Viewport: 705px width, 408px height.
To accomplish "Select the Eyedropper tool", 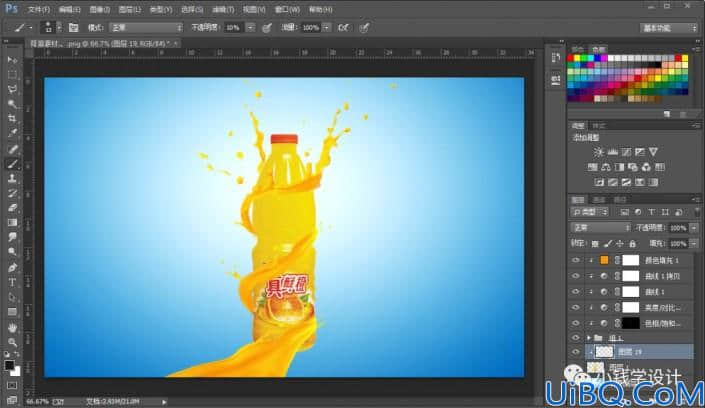I will point(12,134).
